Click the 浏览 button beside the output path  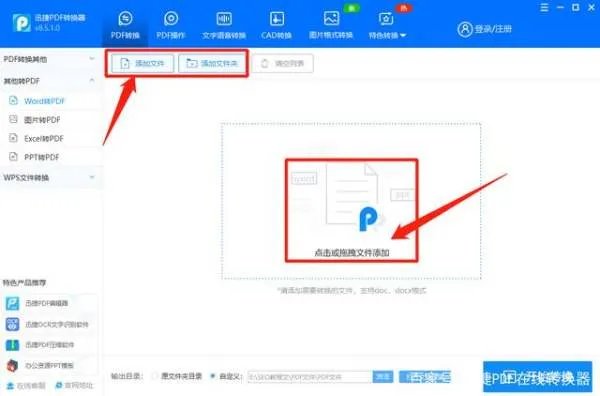pyautogui.click(x=383, y=377)
